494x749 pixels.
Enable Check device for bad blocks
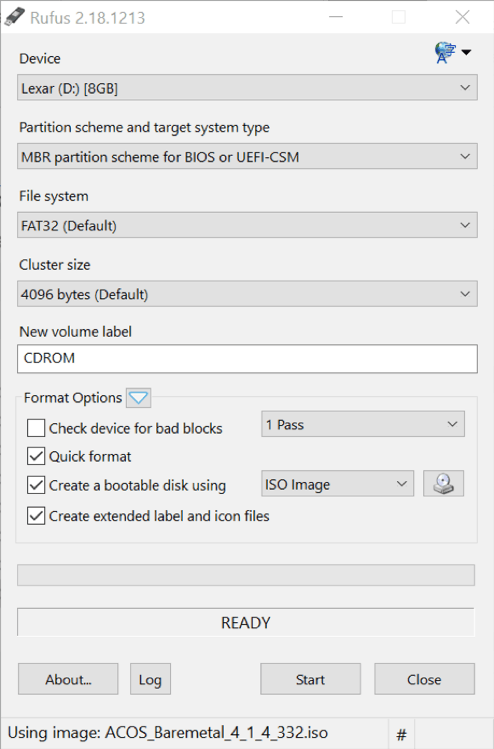[x=36, y=428]
